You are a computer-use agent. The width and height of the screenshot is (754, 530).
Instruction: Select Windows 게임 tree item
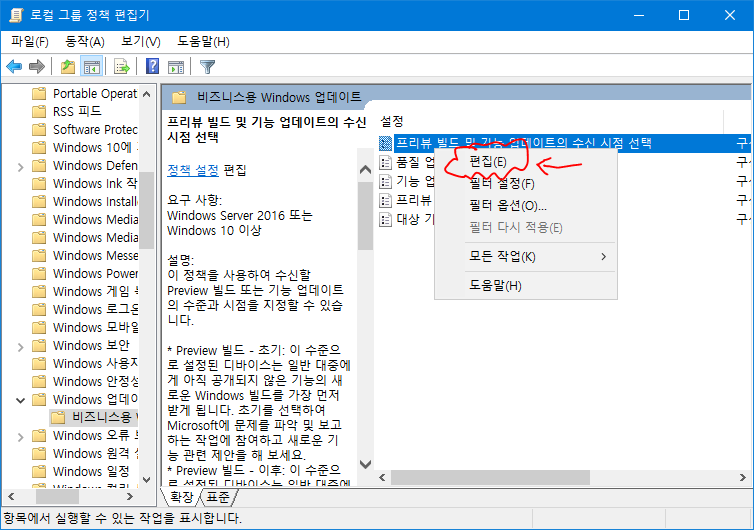pyautogui.click(x=95, y=291)
